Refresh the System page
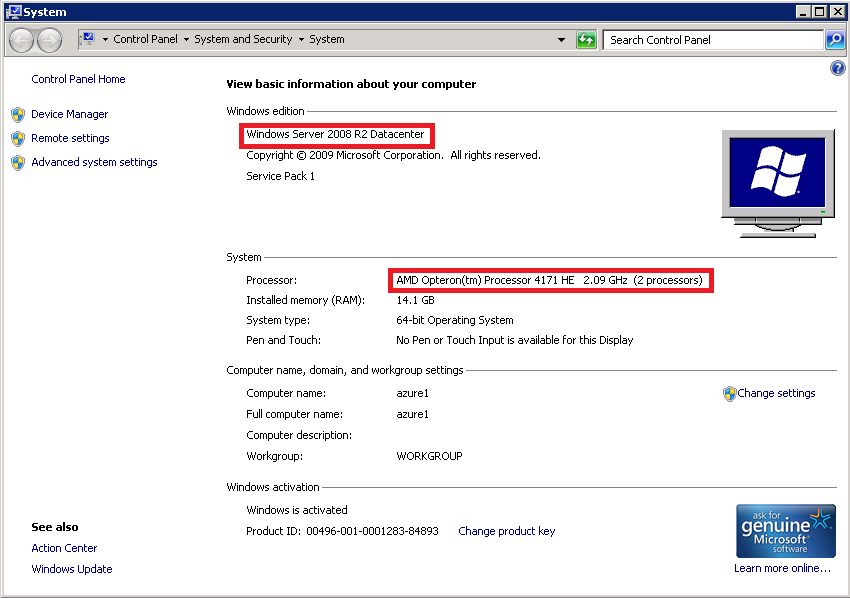The height and width of the screenshot is (598, 850). click(x=586, y=40)
